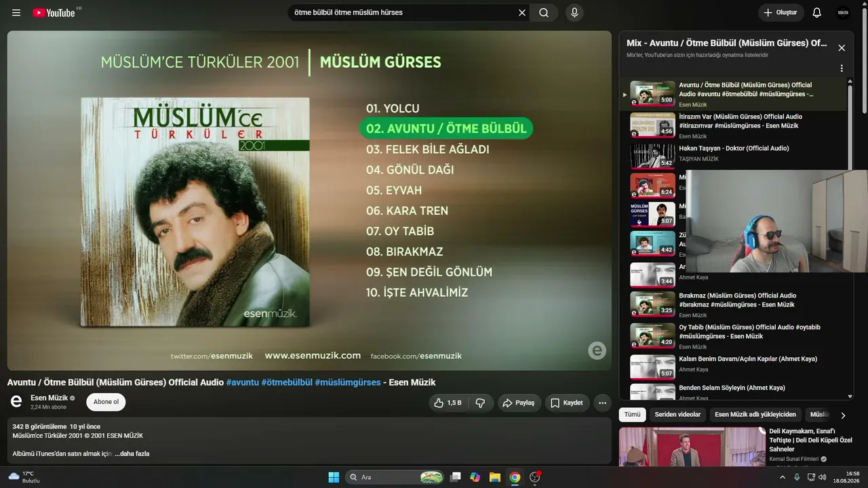Click the main video player area

pyautogui.click(x=309, y=201)
